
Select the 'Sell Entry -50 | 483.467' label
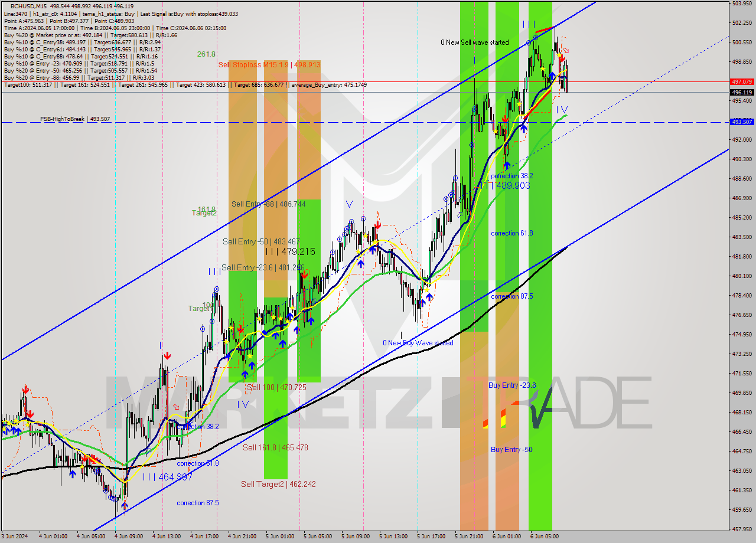261,241
